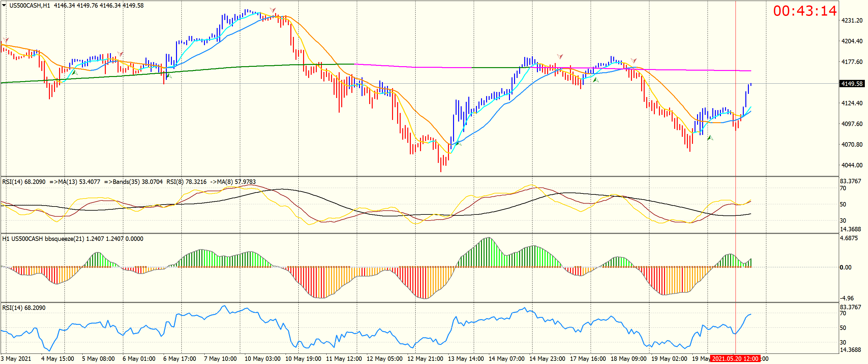Click red sell arrow above 10 May peak
Viewport: 868px width, 364px height.
(273, 10)
